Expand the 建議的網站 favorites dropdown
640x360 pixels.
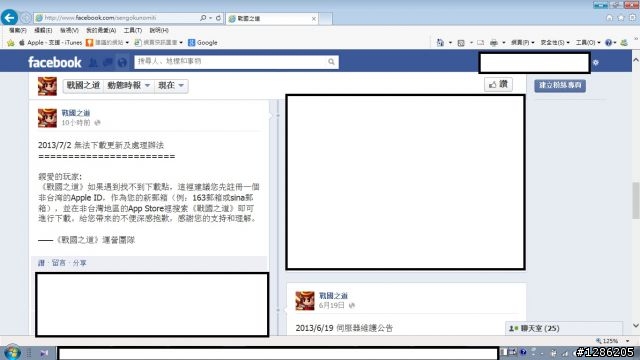[x=127, y=42]
